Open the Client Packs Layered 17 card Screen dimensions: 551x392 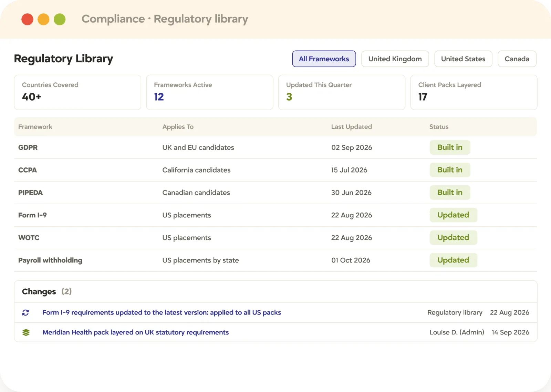[x=474, y=92]
